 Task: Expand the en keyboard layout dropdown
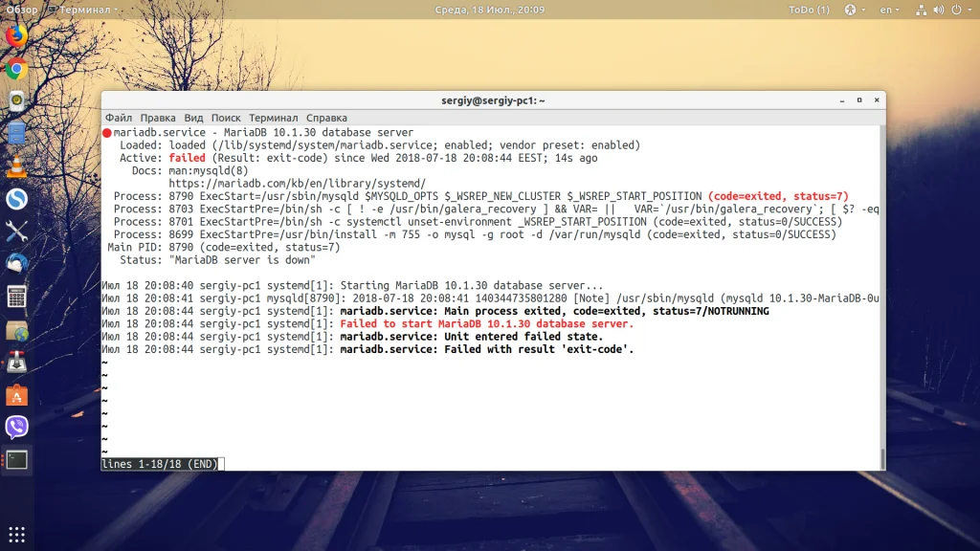point(890,10)
